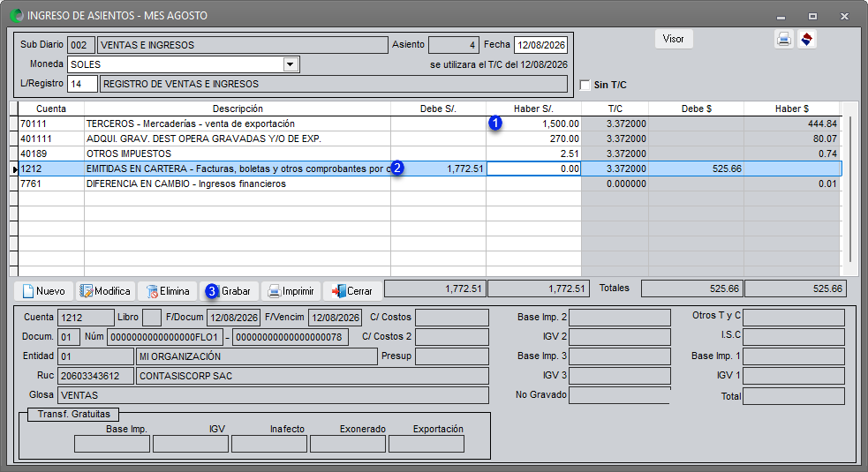Click the Modifica button

click(105, 291)
